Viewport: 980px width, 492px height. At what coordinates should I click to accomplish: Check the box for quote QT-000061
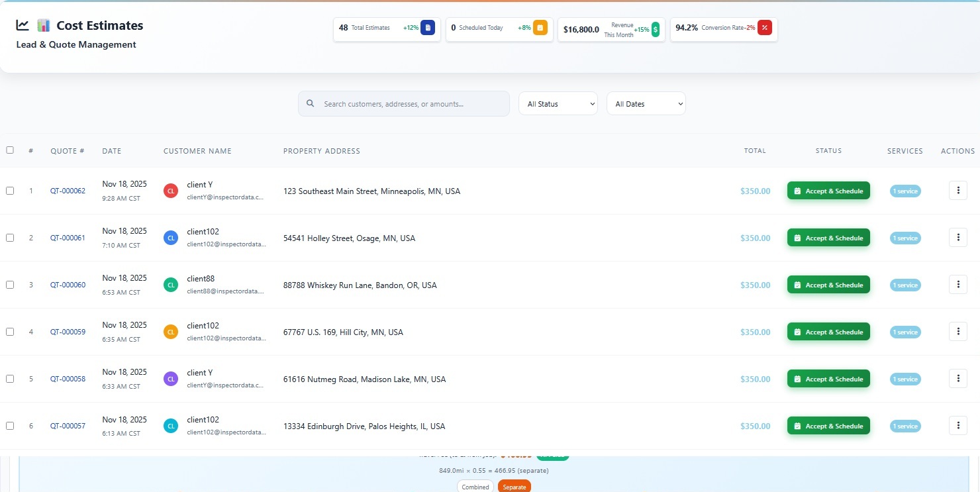10,238
